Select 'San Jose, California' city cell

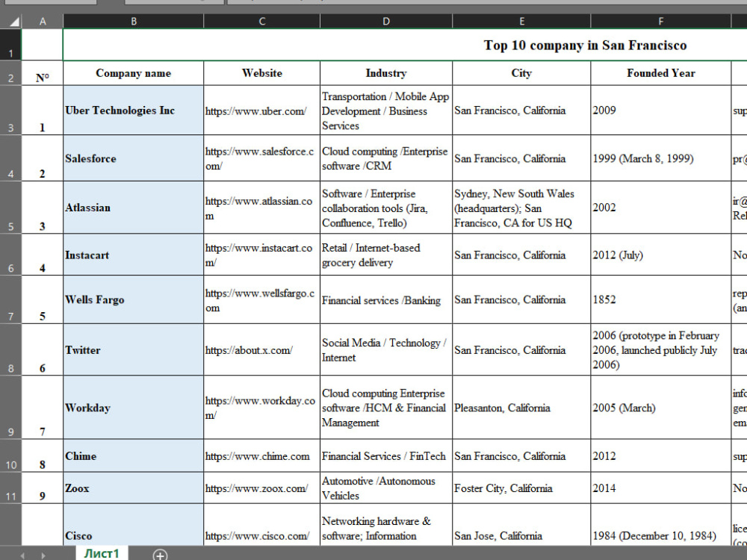pos(521,525)
